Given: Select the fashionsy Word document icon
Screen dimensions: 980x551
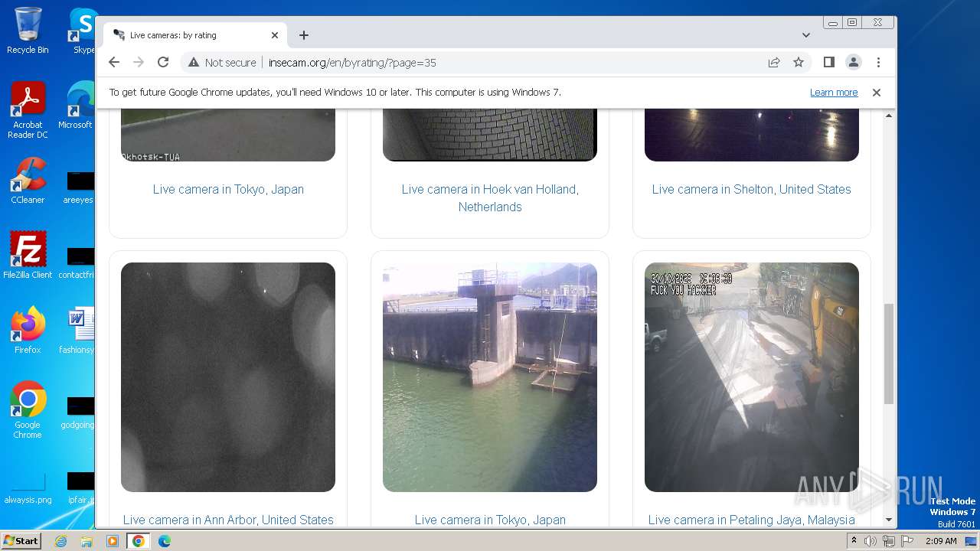Looking at the screenshot, I should [x=78, y=330].
